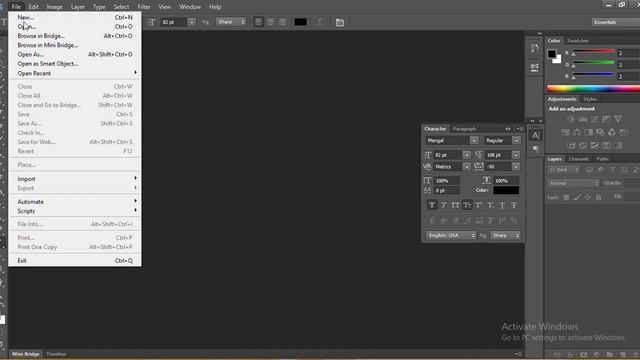Screen dimensions: 640x360
Task: Toggle Underline in Character panel
Action: [x=502, y=205]
